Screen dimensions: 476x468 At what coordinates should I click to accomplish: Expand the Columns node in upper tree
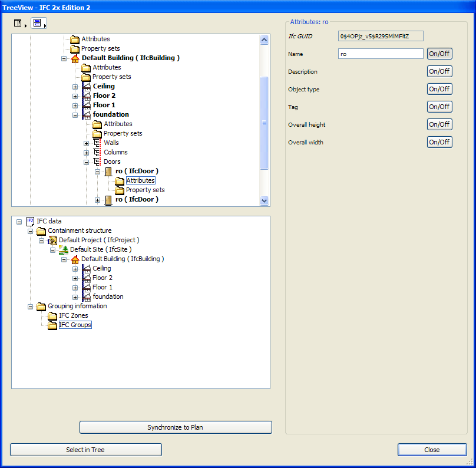[x=87, y=153]
